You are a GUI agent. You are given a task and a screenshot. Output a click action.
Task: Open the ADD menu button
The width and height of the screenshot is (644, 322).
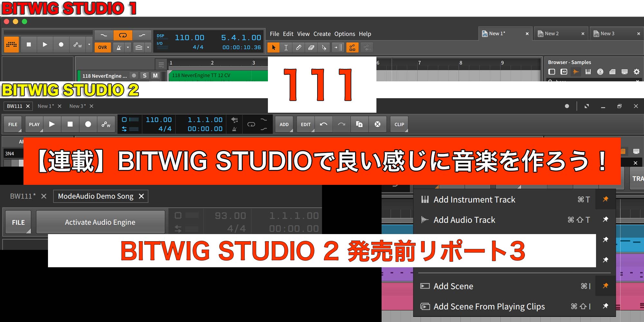click(x=284, y=124)
